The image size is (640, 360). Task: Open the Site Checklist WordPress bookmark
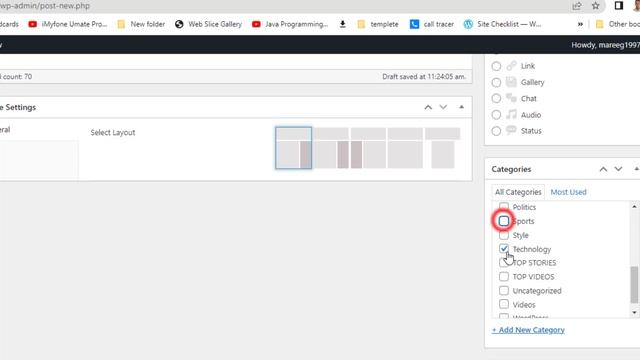[502, 24]
